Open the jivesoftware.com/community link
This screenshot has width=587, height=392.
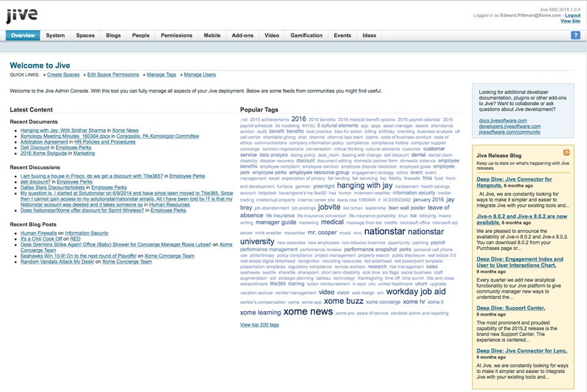tap(509, 132)
